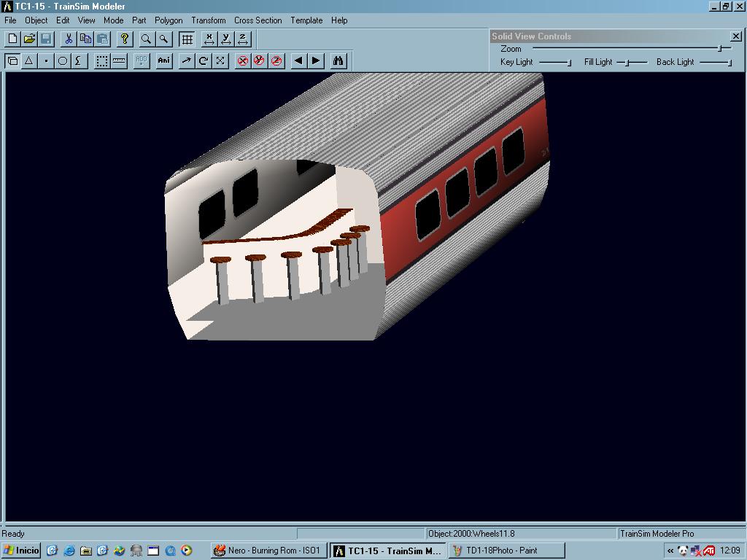The width and height of the screenshot is (747, 560).
Task: Switch to TD1-18Photo Paint in taskbar
Action: pyautogui.click(x=506, y=551)
